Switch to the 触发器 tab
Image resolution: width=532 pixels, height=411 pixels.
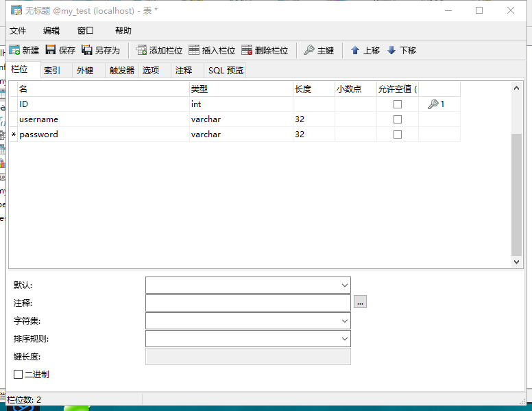(122, 70)
